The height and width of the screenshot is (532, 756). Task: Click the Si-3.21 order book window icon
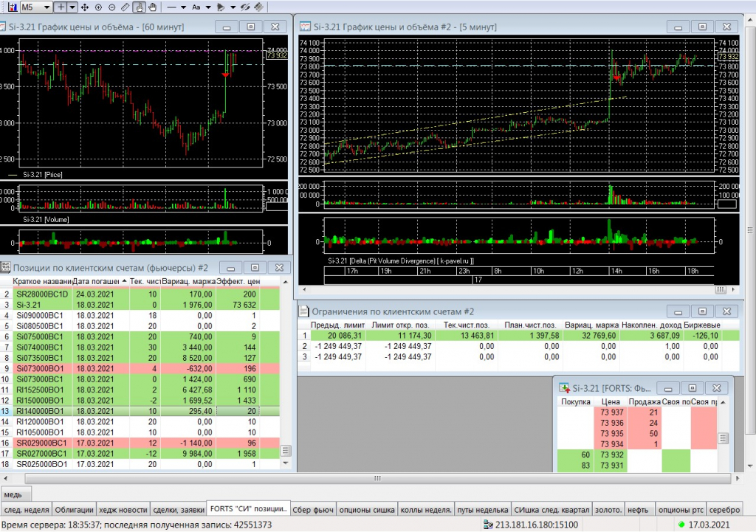(564, 388)
